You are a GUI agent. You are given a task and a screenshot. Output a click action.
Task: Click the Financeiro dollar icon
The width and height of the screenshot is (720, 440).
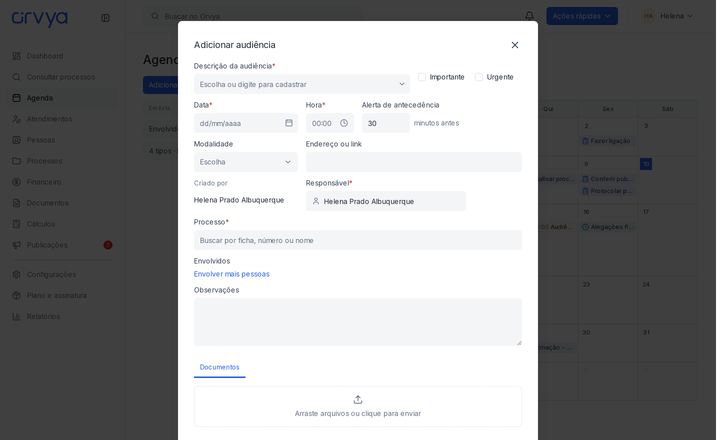[x=17, y=182]
